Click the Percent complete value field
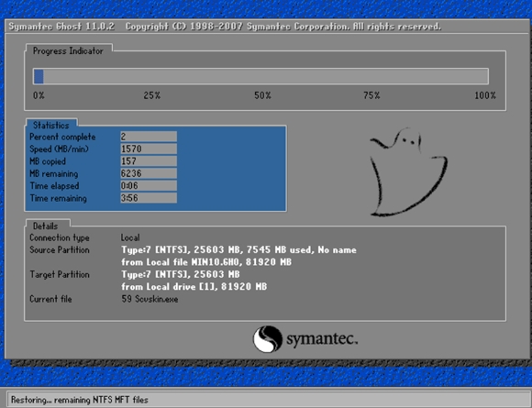The height and width of the screenshot is (408, 532). [x=149, y=137]
